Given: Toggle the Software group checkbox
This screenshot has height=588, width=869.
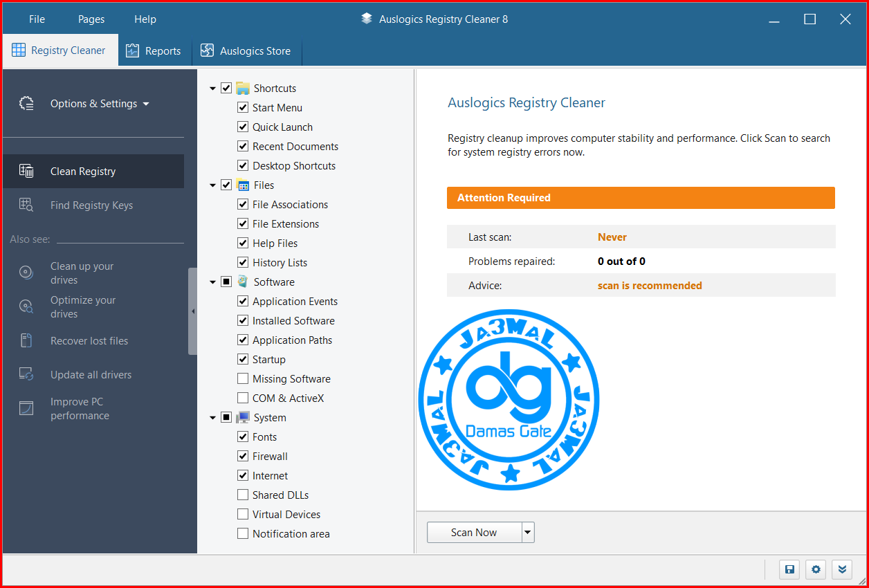Looking at the screenshot, I should coord(226,282).
